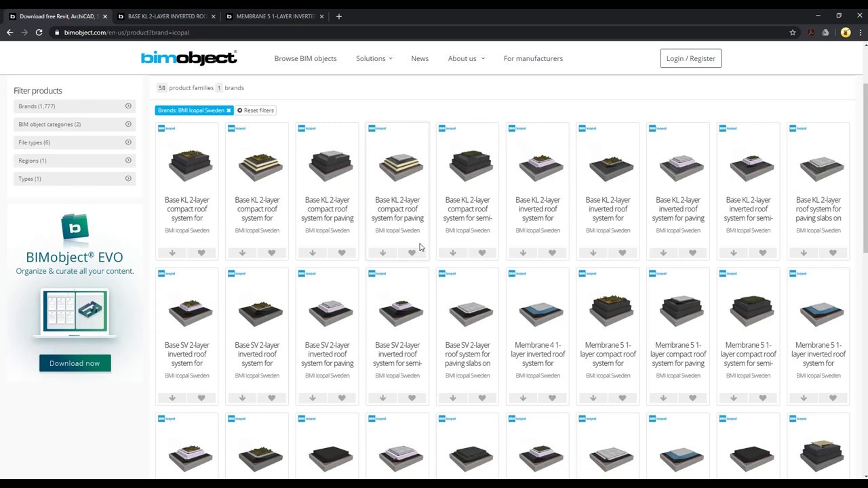Download Base SV paving slabs on card
The height and width of the screenshot is (488, 868).
[x=453, y=398]
